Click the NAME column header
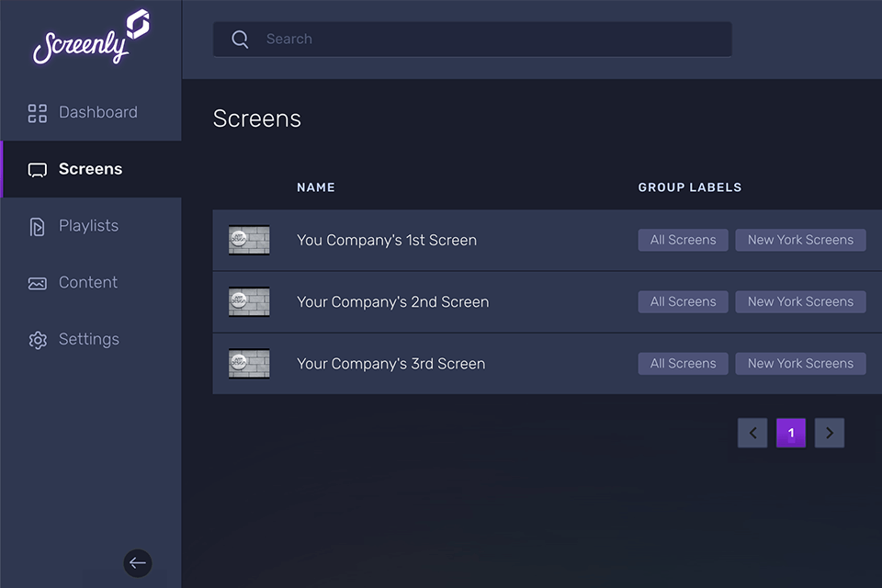The image size is (882, 588). pos(316,187)
